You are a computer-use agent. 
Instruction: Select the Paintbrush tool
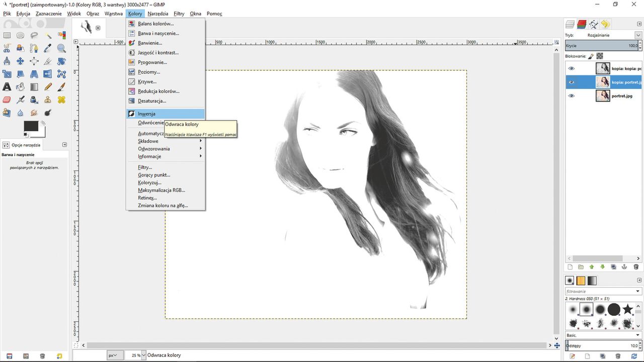click(61, 87)
